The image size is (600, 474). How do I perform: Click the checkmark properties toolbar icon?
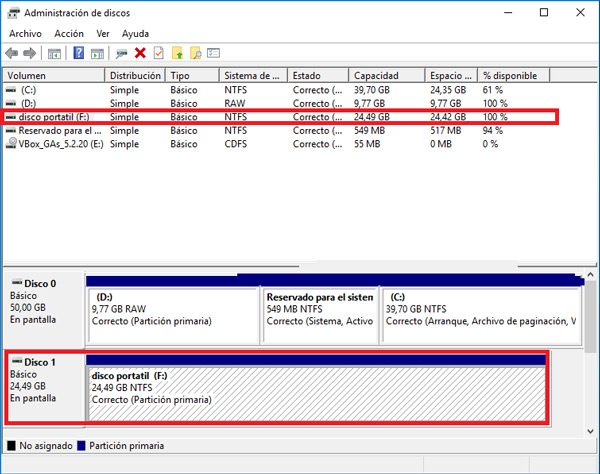pos(158,53)
